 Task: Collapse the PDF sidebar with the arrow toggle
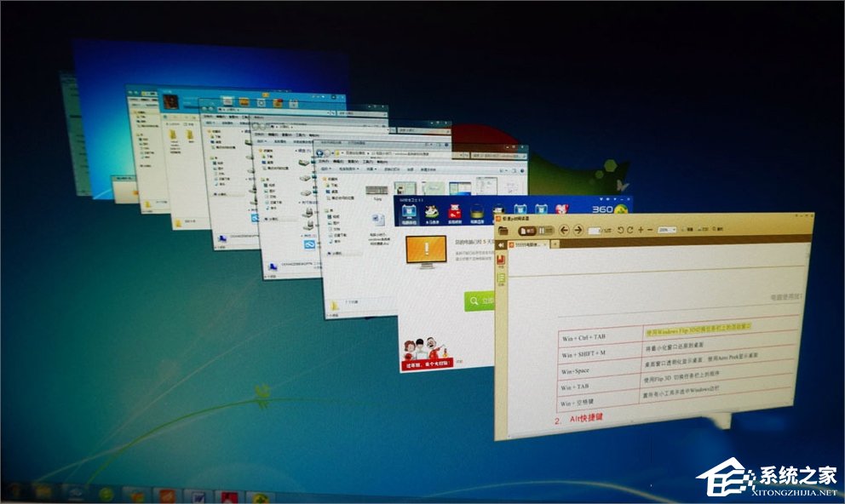500,244
